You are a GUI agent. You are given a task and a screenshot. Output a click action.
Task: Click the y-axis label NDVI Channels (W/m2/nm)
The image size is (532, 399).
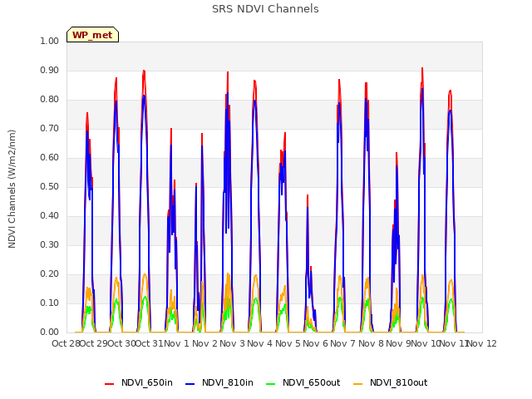point(12,189)
